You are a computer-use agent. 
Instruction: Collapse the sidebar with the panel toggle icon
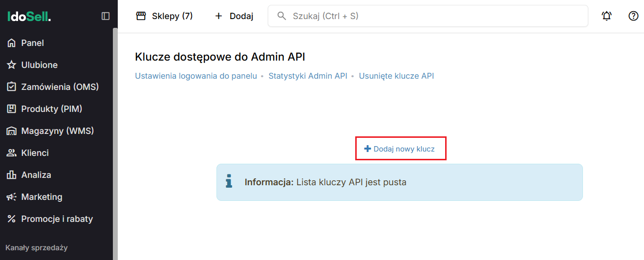click(x=106, y=16)
